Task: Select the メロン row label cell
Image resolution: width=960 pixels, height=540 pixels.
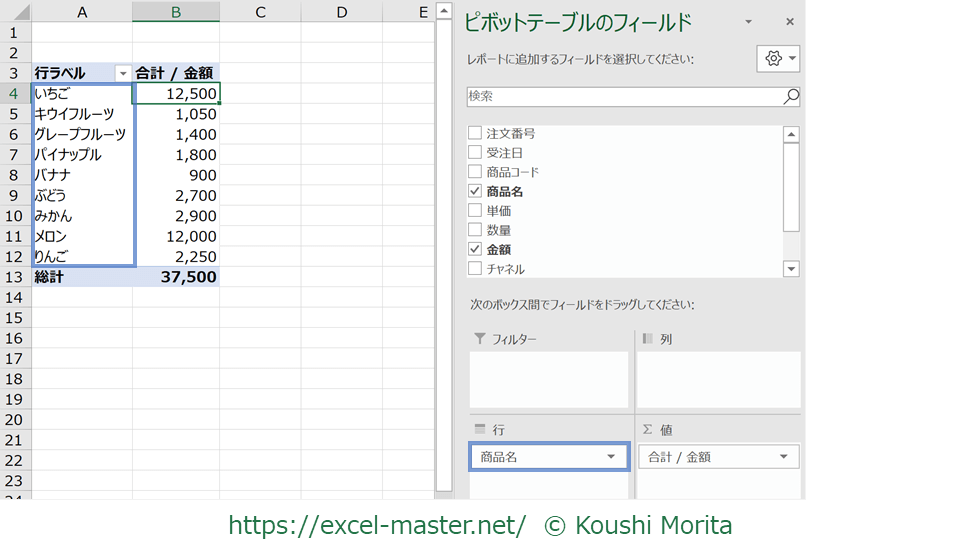Action: click(80, 236)
